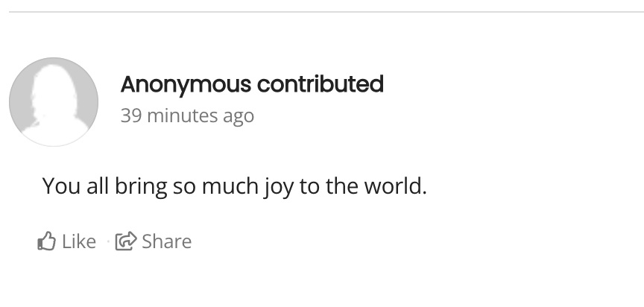Click the word 'You' starting the comment

(61, 186)
